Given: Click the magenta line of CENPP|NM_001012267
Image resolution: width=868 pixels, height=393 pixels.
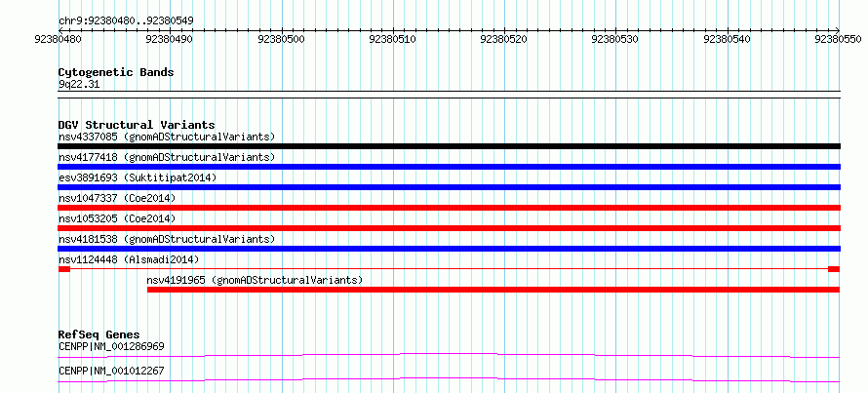Looking at the screenshot, I should pos(449,379).
